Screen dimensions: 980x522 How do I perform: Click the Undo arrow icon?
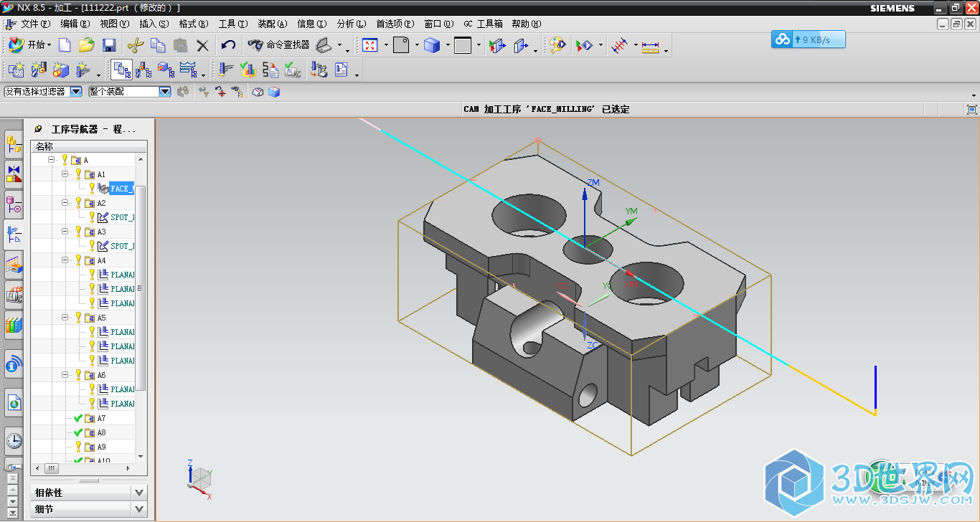pyautogui.click(x=228, y=45)
